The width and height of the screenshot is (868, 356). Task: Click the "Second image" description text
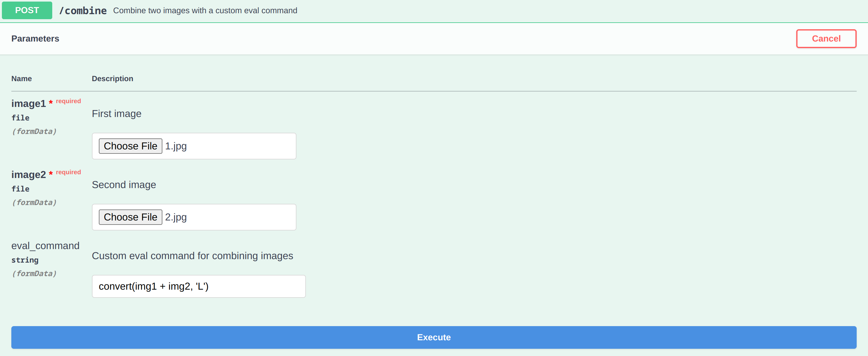click(x=124, y=185)
